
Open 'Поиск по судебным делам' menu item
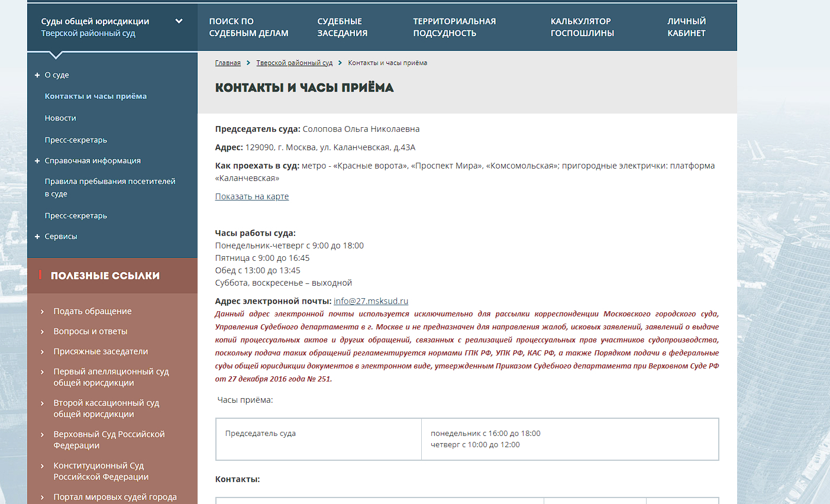(248, 27)
